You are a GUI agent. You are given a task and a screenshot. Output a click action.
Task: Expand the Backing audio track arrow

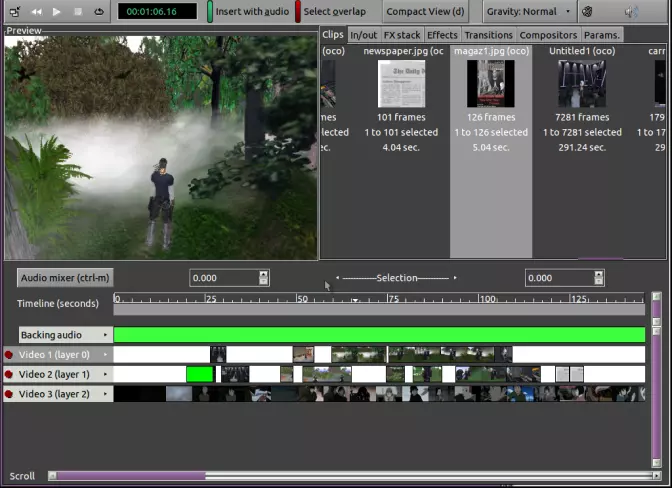[105, 335]
